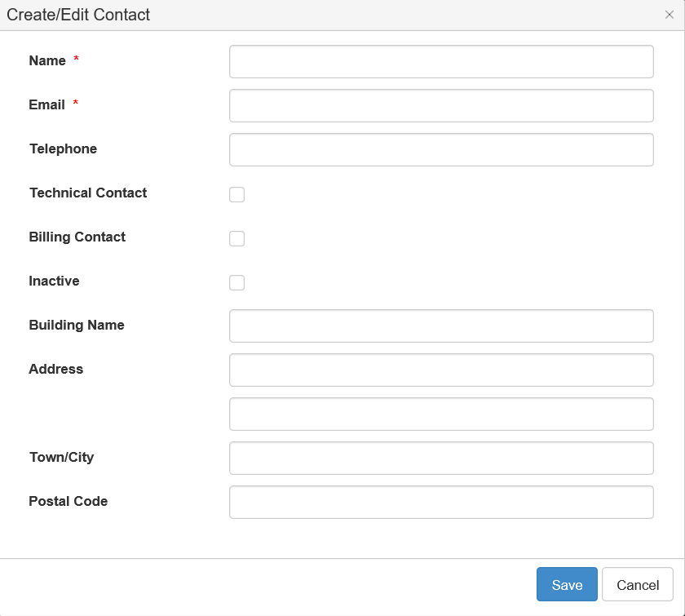Close the Create/Edit Contact dialog with X
Screen dimensions: 685x616
coord(669,15)
